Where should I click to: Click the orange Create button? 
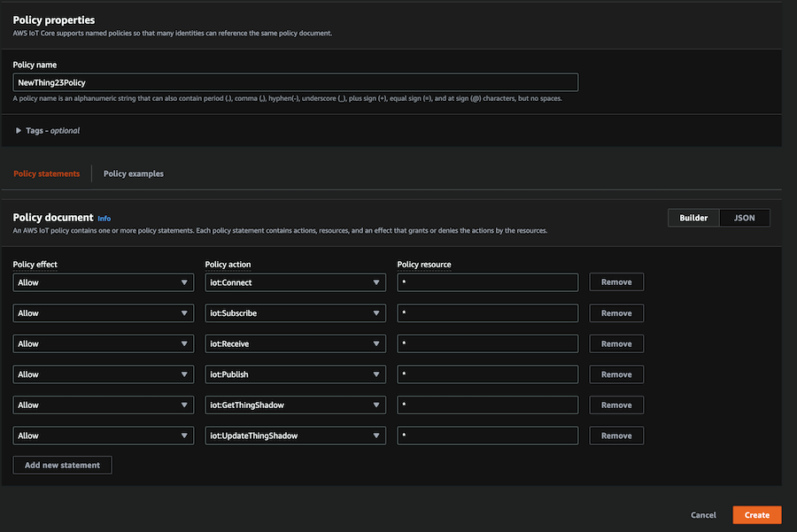(x=756, y=515)
